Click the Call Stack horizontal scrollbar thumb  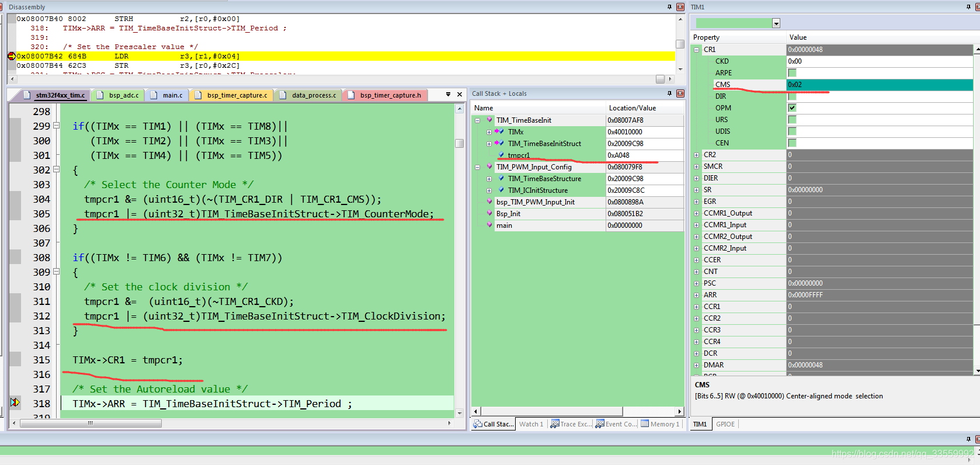click(x=551, y=411)
